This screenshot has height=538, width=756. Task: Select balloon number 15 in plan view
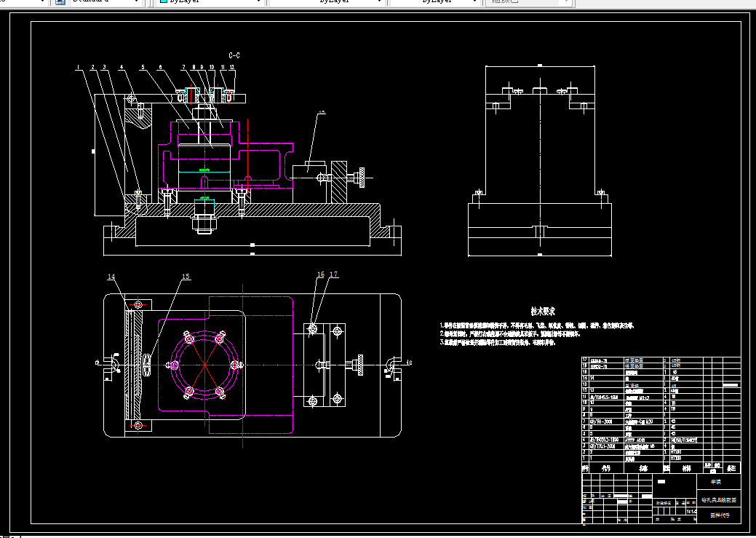[x=186, y=277]
